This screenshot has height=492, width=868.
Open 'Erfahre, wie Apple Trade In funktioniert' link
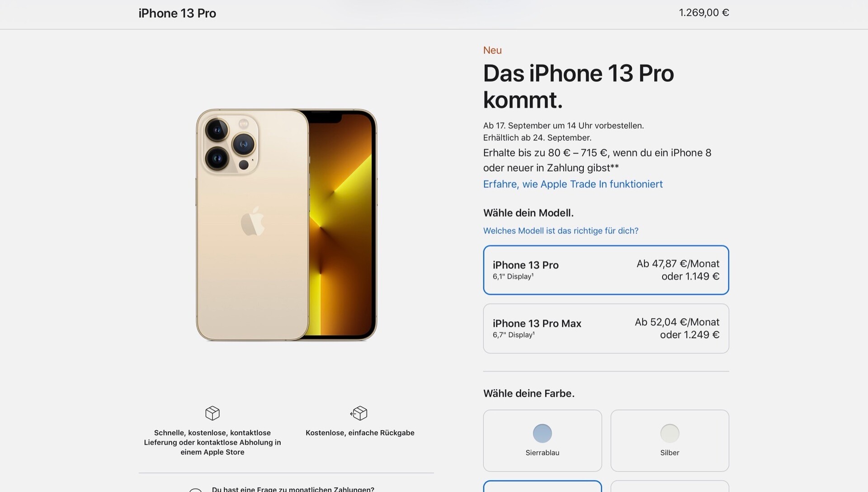point(573,184)
